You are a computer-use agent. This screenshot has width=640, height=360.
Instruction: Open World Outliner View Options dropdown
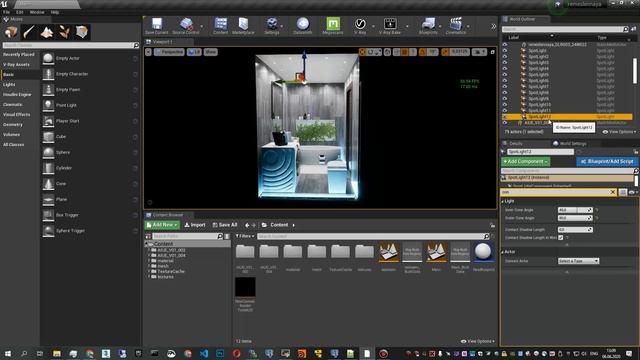619,132
